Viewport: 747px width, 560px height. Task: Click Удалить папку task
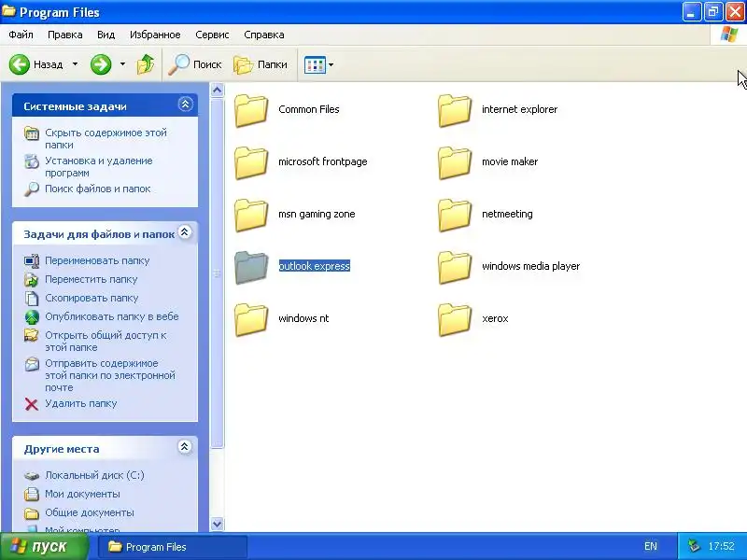[81, 403]
